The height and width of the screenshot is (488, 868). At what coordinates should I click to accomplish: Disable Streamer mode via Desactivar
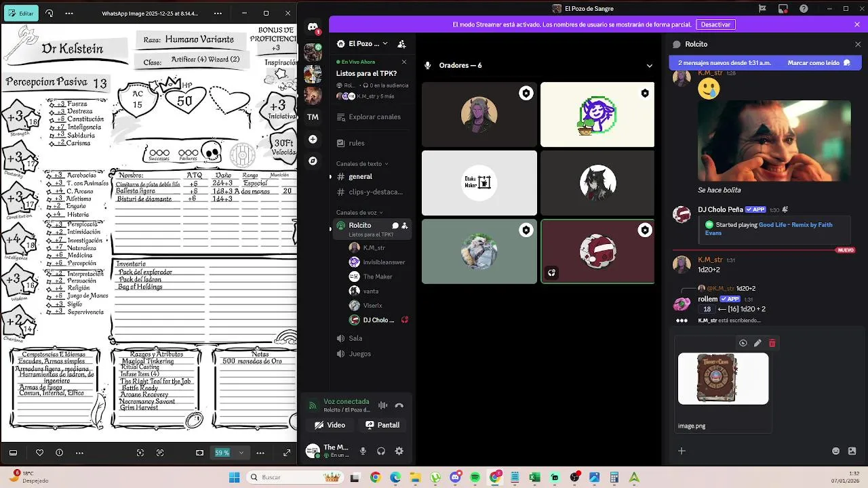715,24
